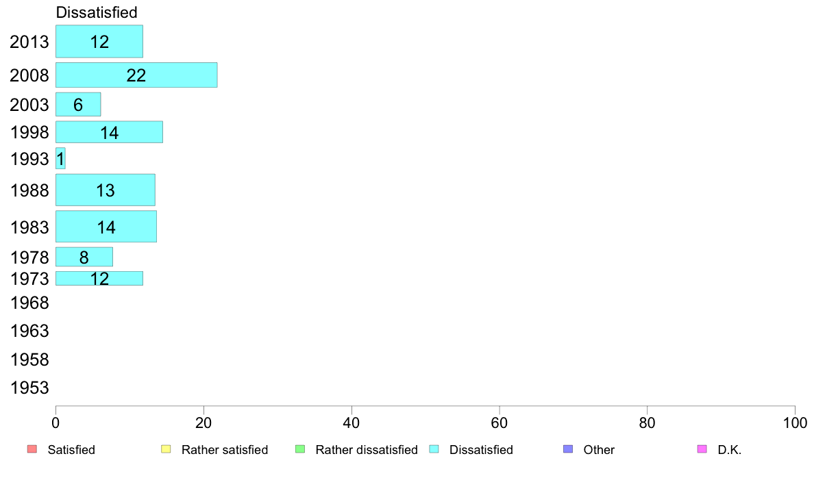Click the Dissatisfied chart title
Screen dimensions: 814x504
97,12
